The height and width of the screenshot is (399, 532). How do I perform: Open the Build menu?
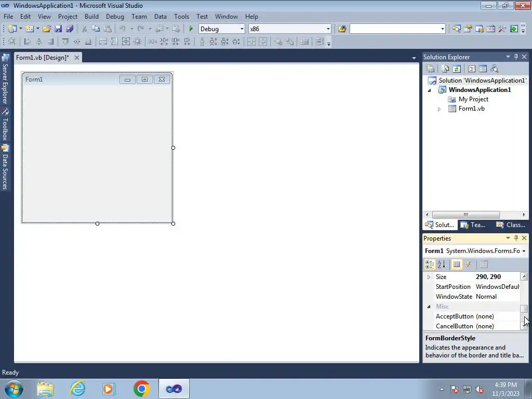point(91,16)
